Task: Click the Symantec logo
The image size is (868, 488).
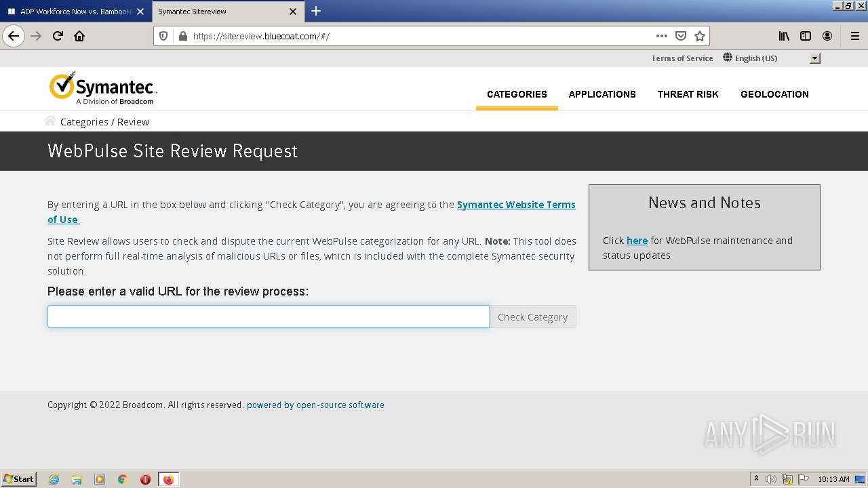Action: click(103, 88)
